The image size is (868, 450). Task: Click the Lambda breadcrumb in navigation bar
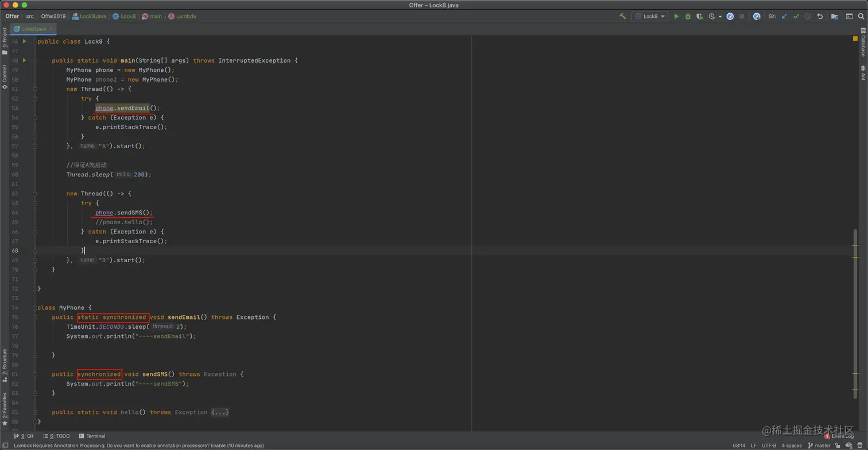point(182,17)
